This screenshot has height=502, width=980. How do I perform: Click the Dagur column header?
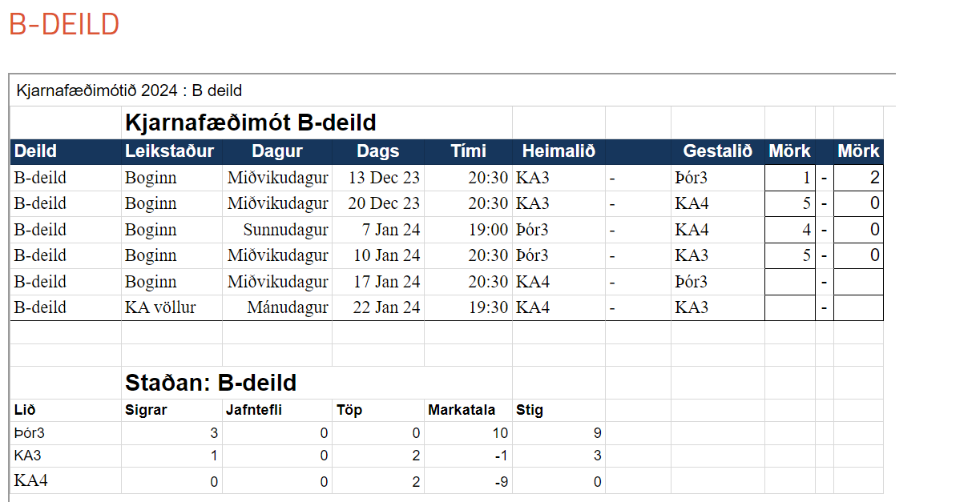[x=277, y=151]
